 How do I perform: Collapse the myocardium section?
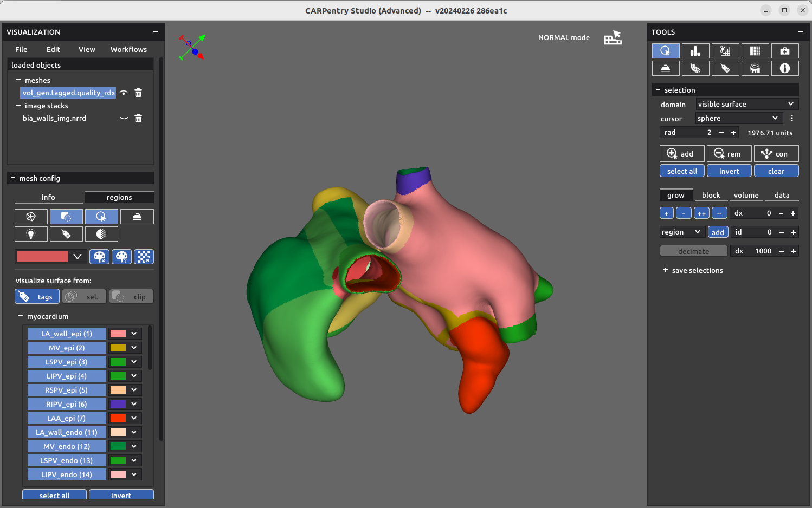tap(21, 316)
